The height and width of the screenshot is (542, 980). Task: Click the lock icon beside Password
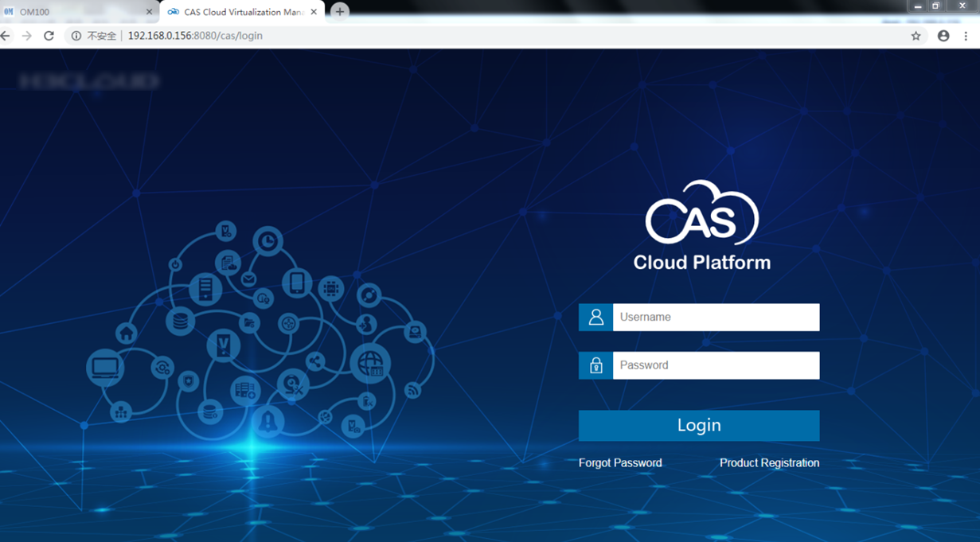[595, 365]
